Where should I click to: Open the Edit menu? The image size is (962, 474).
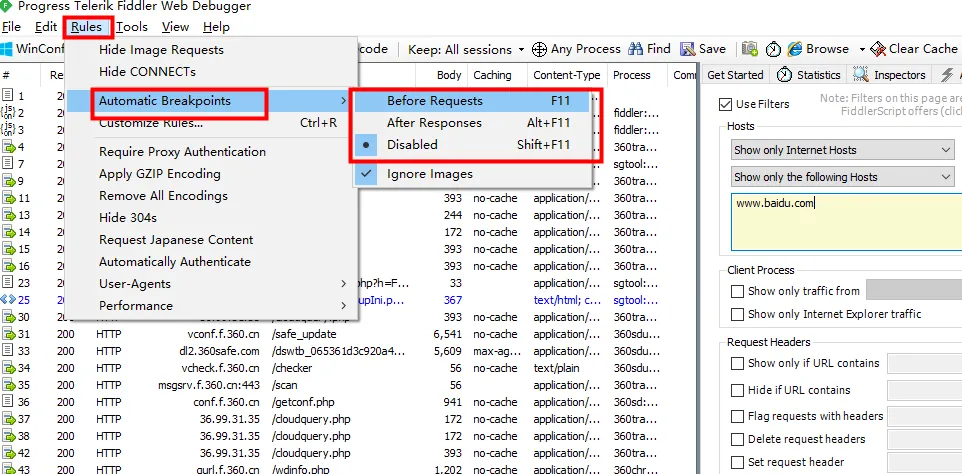[46, 27]
